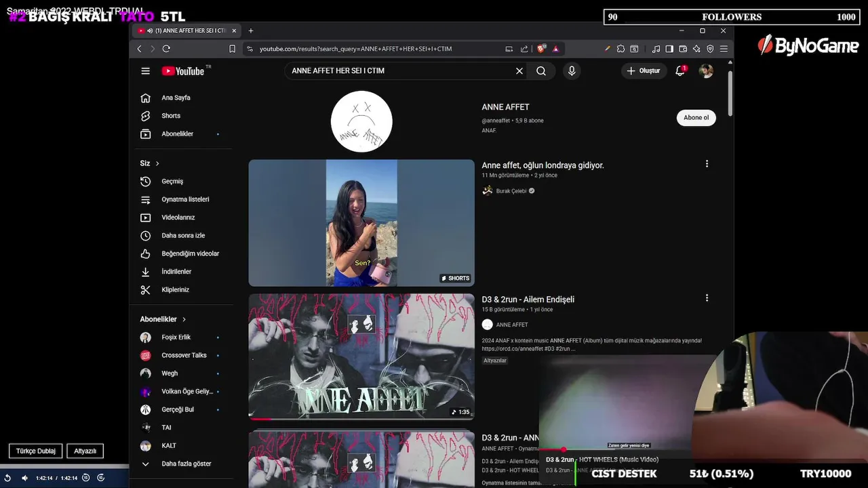Select Altyazılı button
Image resolution: width=868 pixels, height=488 pixels.
click(85, 451)
